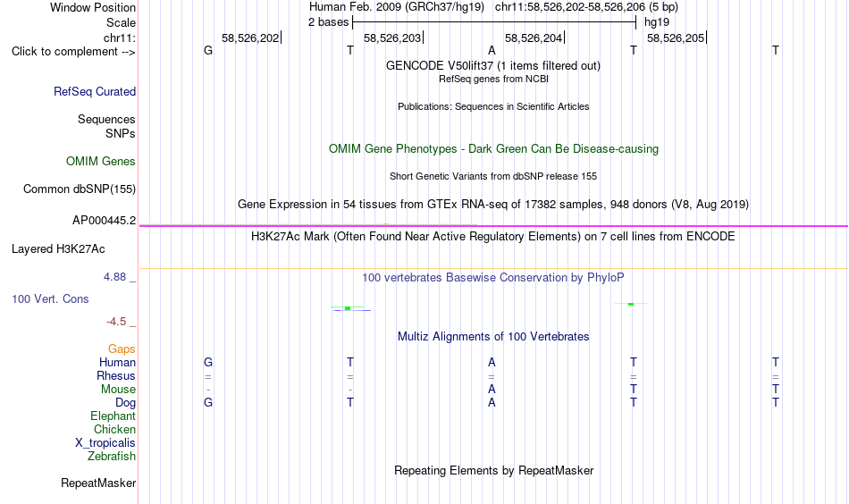Click the 58,526,204 ruler position

click(x=534, y=38)
